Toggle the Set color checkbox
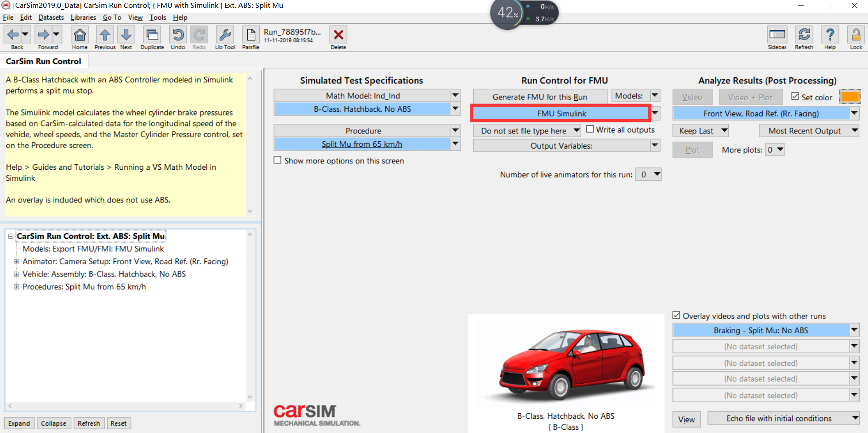The height and width of the screenshot is (433, 868). [795, 96]
